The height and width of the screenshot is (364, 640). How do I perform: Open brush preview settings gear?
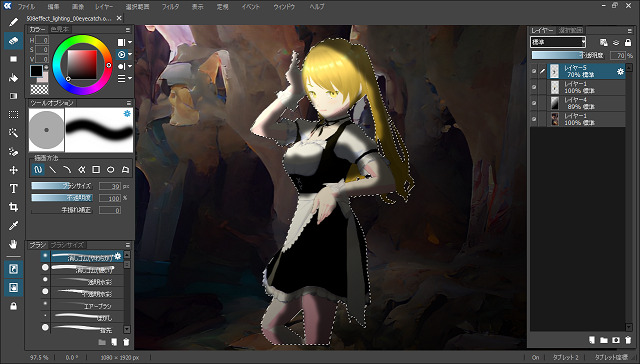(x=127, y=113)
